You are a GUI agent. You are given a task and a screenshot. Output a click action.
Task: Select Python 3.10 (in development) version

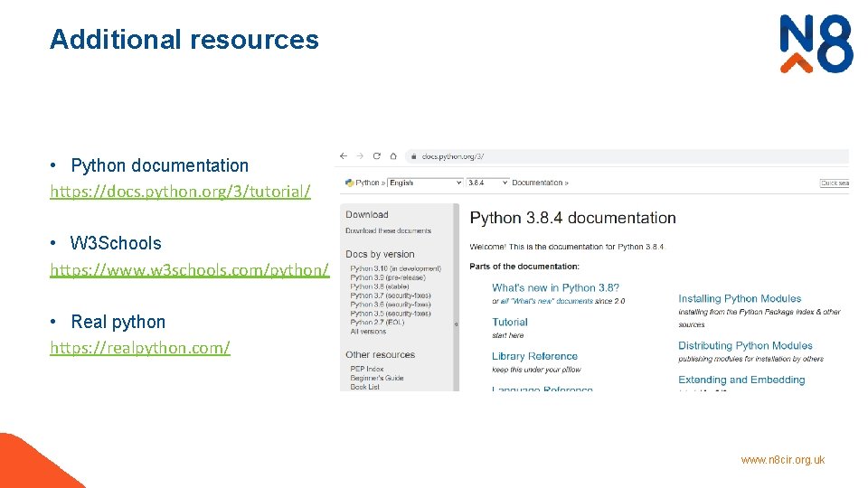(396, 268)
